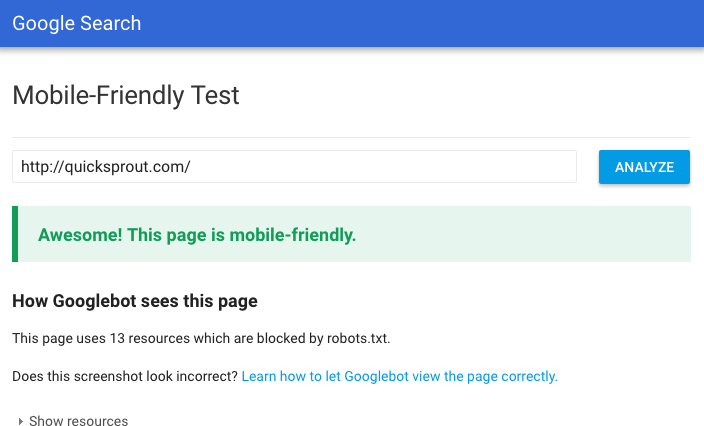Click the Does this screenshot look incorrect text
The image size is (704, 426).
(x=125, y=376)
